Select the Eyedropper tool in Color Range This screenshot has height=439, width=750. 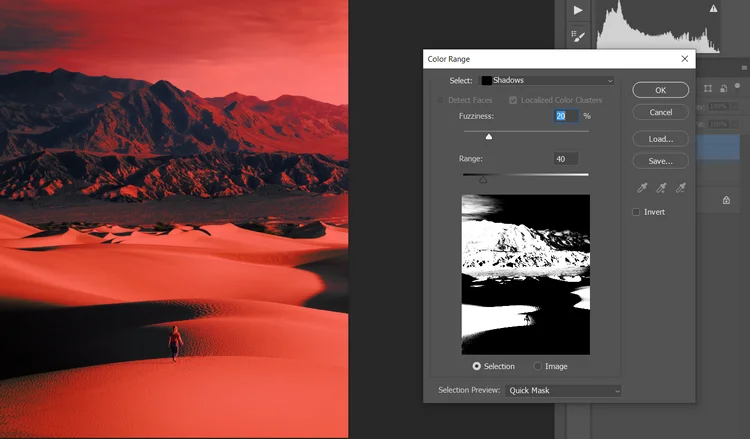(641, 187)
